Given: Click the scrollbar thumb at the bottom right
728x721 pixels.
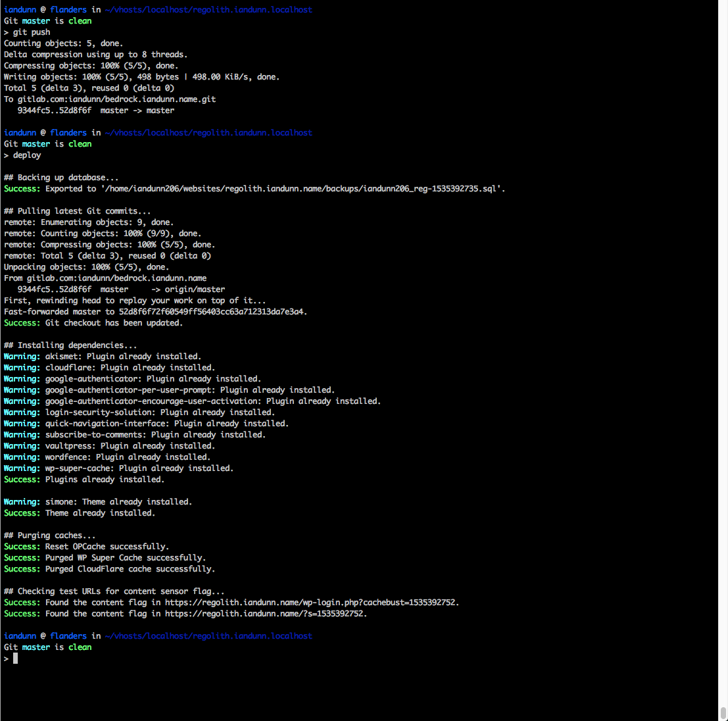Looking at the screenshot, I should point(723,713).
